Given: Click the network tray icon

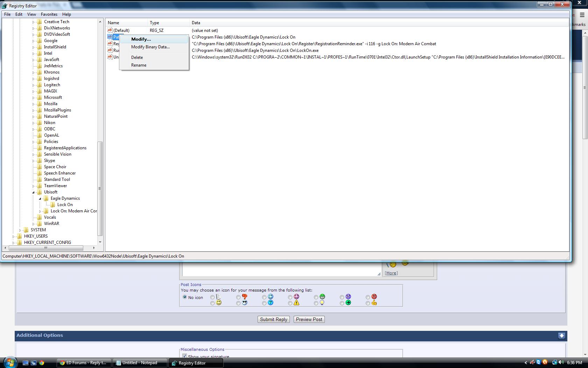Looking at the screenshot, I should click(x=555, y=362).
